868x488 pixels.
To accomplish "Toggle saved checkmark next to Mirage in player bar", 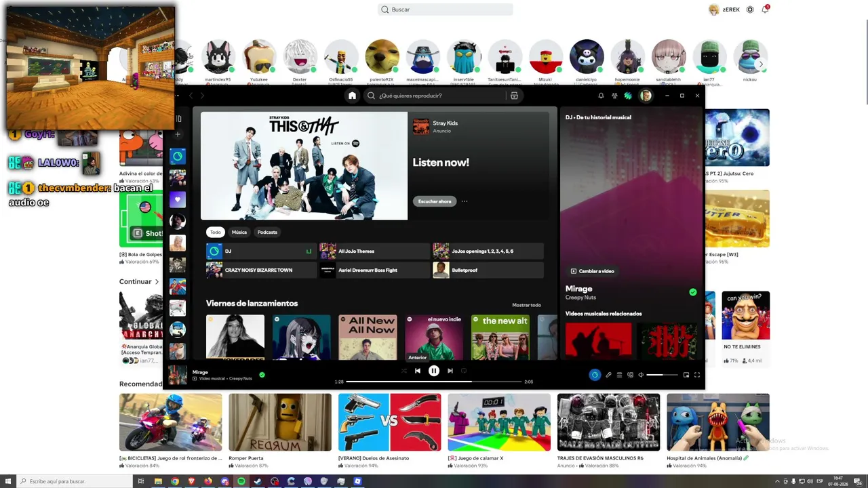I will tap(262, 375).
